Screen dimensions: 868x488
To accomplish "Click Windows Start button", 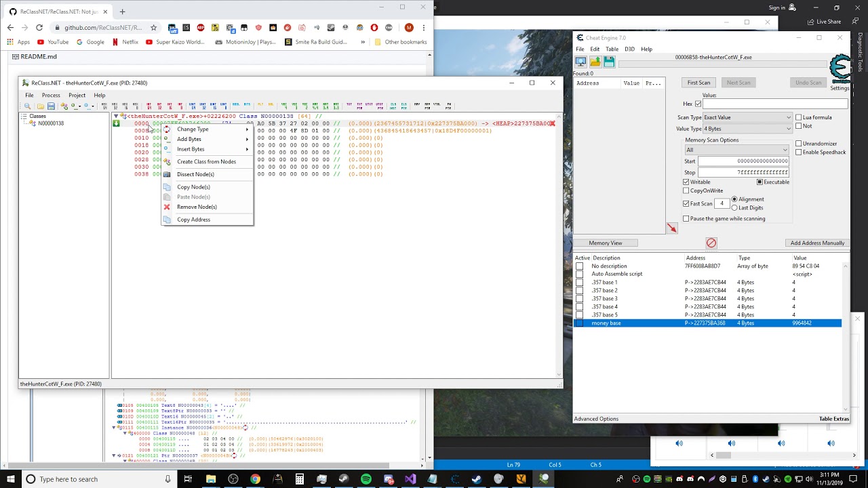I will click(9, 479).
